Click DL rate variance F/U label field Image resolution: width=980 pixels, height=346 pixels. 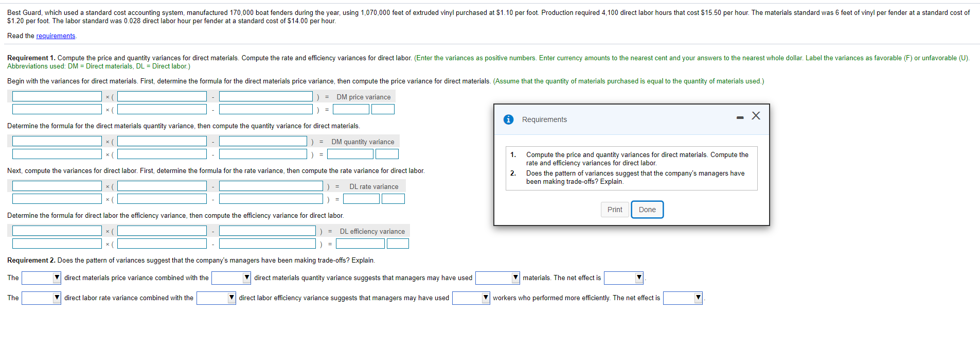[393, 199]
